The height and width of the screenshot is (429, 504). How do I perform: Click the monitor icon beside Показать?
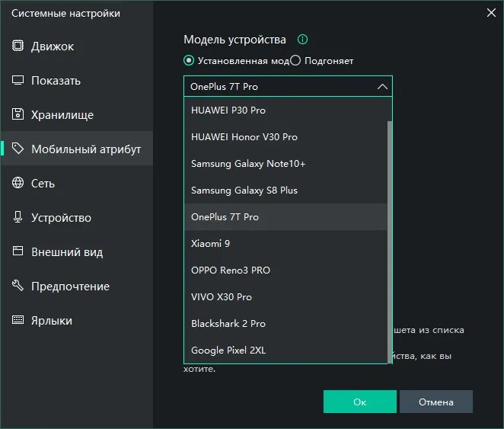pos(18,80)
